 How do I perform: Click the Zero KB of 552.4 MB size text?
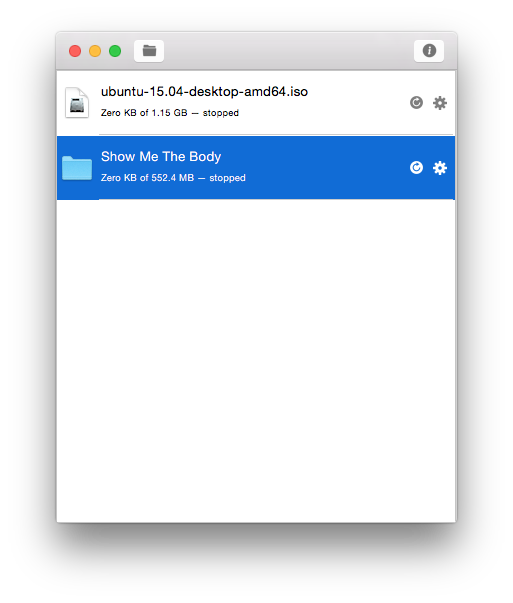(x=147, y=178)
